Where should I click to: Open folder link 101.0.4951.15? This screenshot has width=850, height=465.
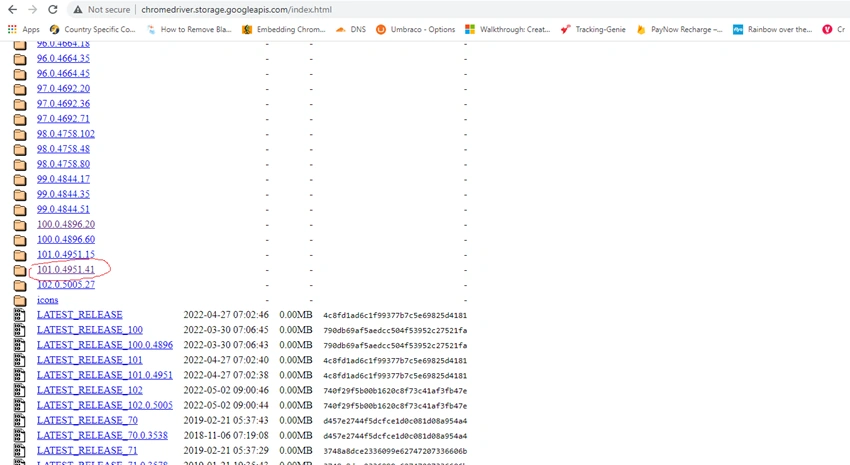(x=66, y=254)
